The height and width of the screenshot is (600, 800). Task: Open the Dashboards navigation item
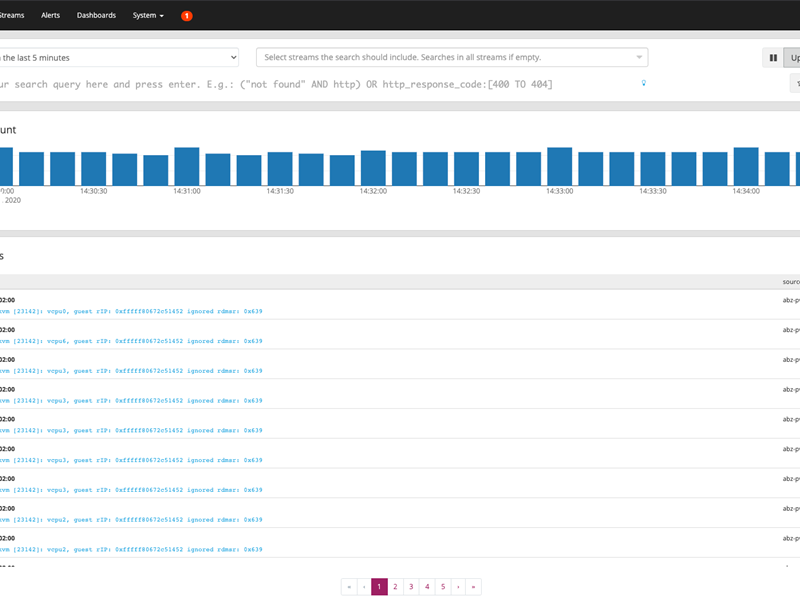click(96, 16)
